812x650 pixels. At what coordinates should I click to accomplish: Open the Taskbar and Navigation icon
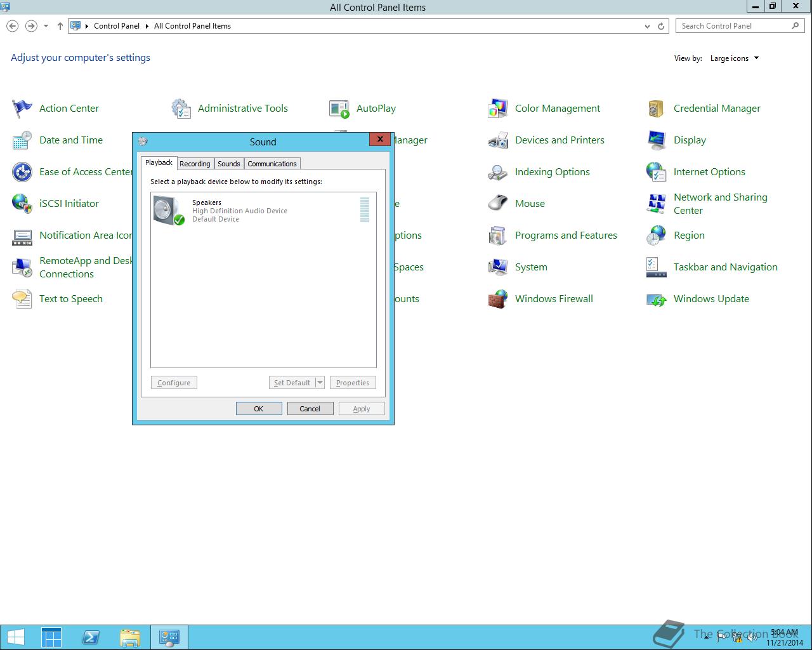pos(657,267)
